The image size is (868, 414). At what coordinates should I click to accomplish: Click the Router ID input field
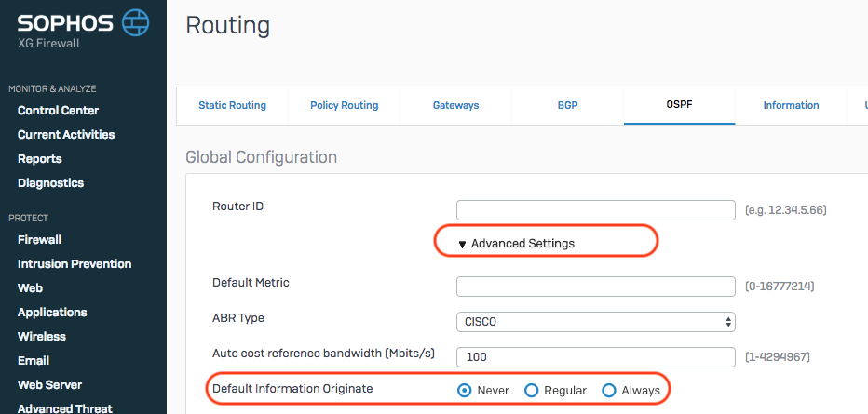(x=595, y=209)
